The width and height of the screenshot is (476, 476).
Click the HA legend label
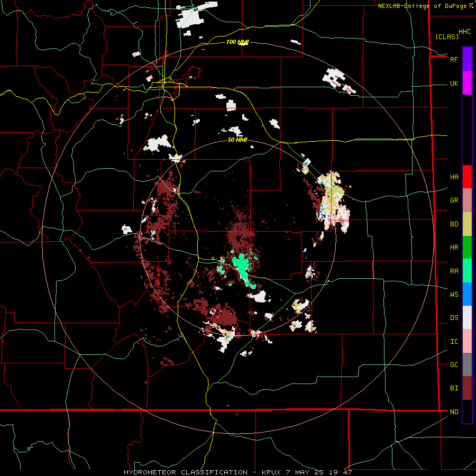(454, 177)
